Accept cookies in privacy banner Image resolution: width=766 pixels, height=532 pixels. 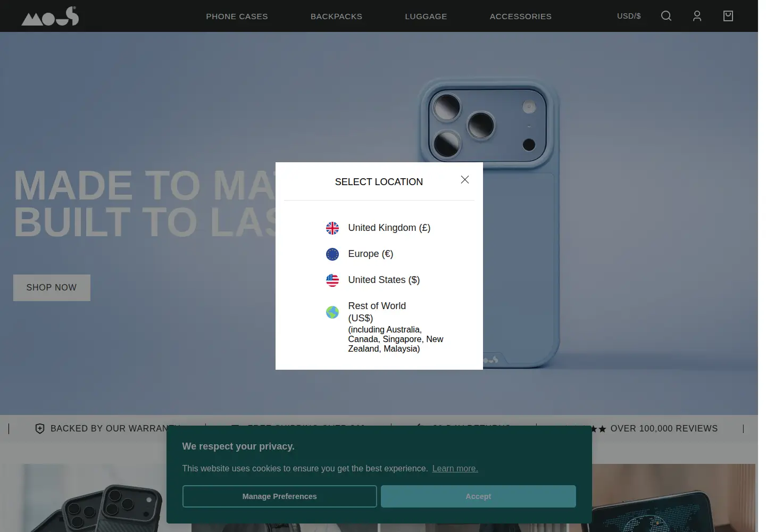pos(478,496)
